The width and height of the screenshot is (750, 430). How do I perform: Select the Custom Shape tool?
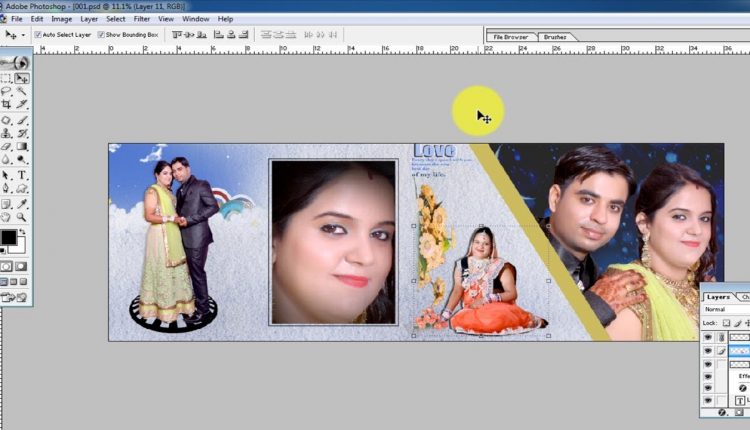coord(22,188)
